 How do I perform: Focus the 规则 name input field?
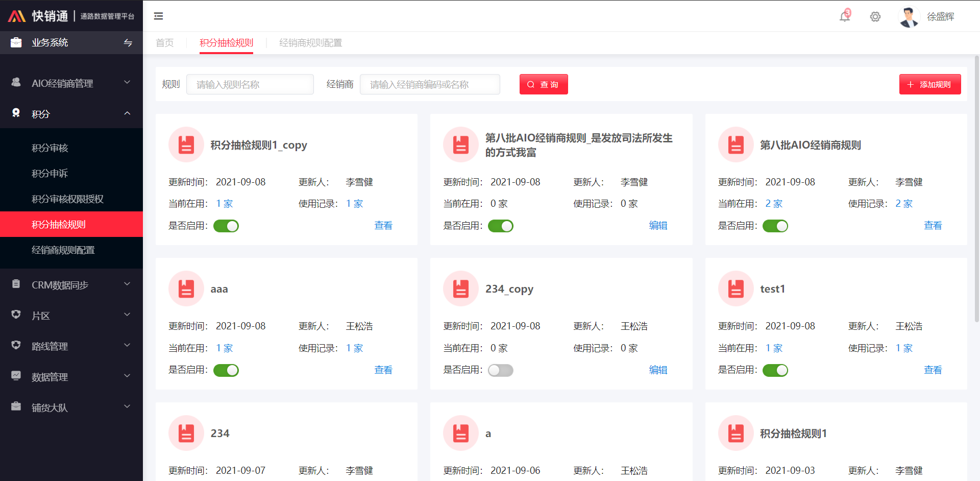(x=250, y=84)
